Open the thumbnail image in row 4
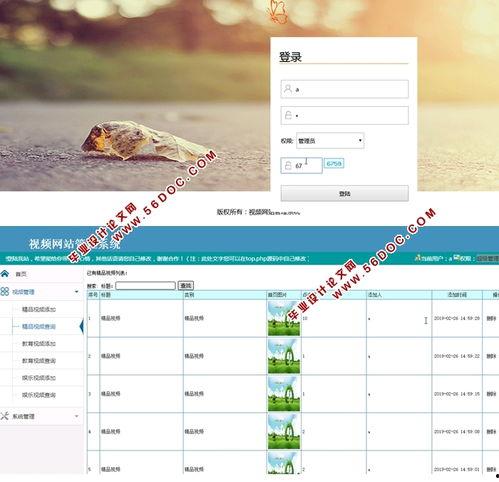Viewport: 499px width, 482px height. [284, 431]
